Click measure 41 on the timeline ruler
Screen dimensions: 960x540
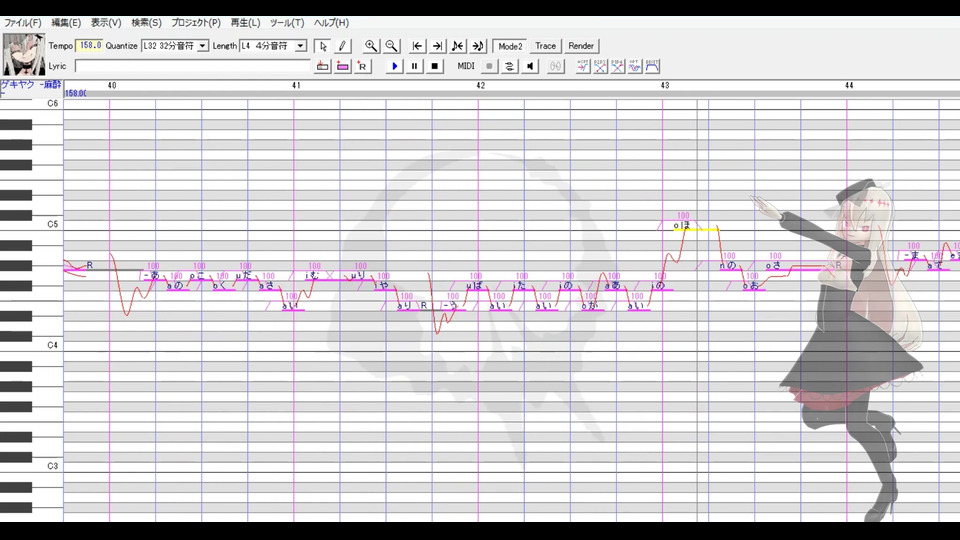click(x=296, y=86)
